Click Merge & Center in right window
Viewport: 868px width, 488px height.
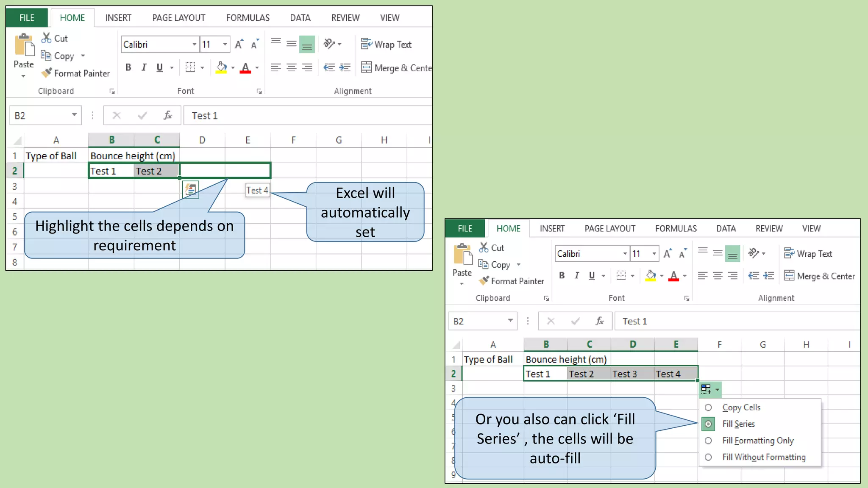pyautogui.click(x=819, y=276)
